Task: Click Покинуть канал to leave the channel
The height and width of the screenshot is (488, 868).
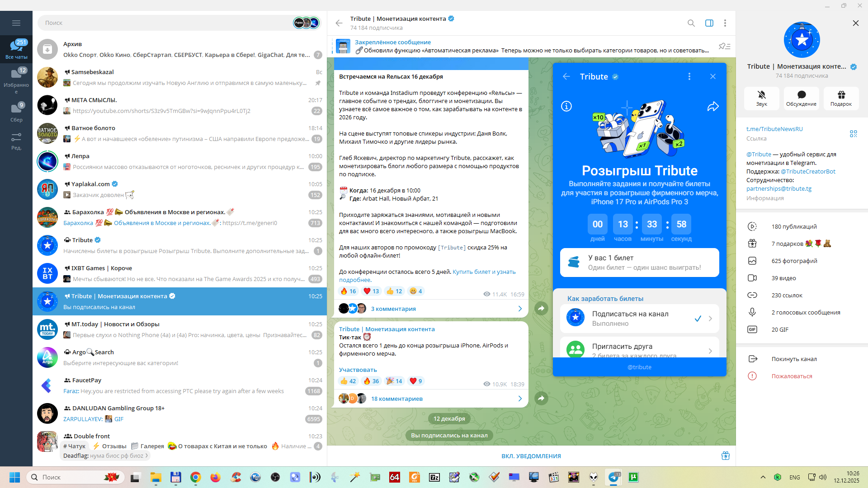Action: 794,359
